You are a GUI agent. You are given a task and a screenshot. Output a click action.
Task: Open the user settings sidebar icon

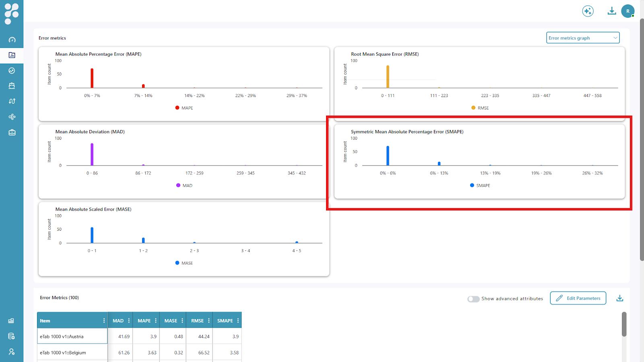11,352
